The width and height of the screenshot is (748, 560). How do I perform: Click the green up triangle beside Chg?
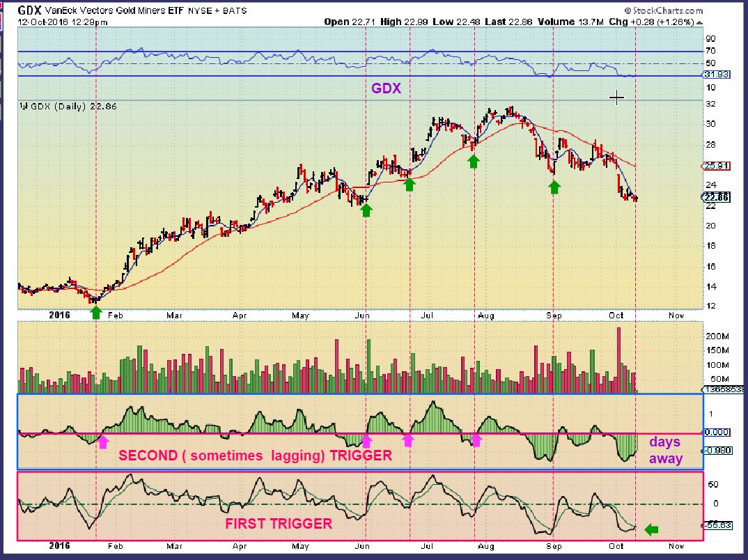point(699,22)
